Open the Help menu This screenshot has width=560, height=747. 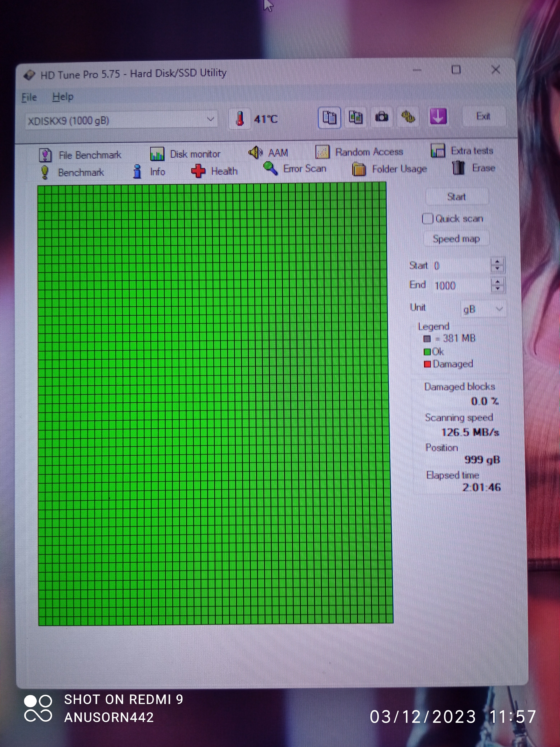(x=62, y=97)
